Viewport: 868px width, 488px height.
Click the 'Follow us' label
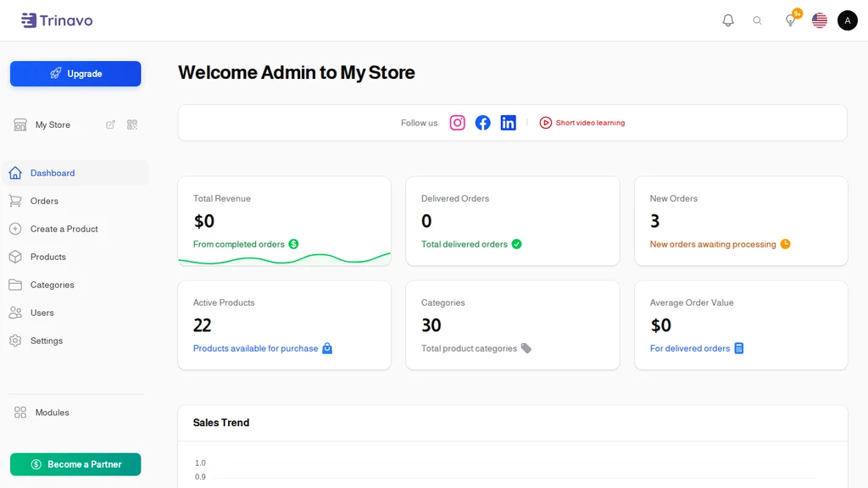click(x=420, y=123)
